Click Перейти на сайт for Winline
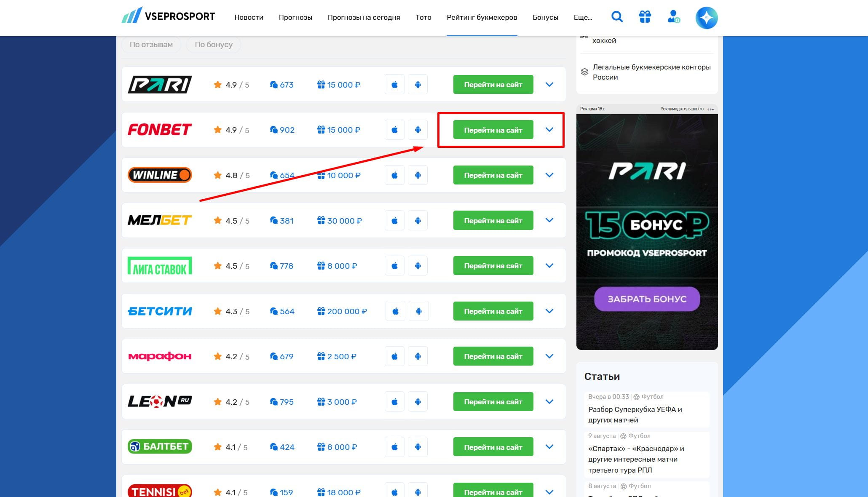Viewport: 868px width, 497px height. tap(493, 175)
